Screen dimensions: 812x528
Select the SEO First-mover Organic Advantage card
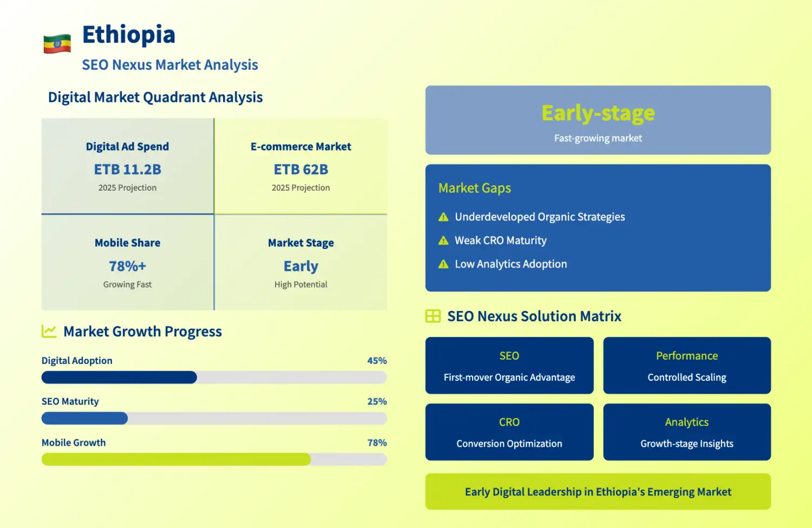click(509, 366)
